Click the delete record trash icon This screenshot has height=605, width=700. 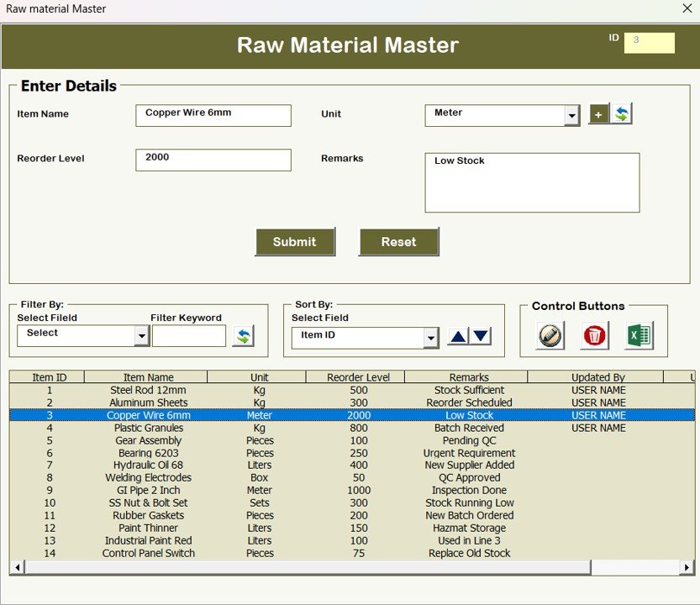(594, 335)
